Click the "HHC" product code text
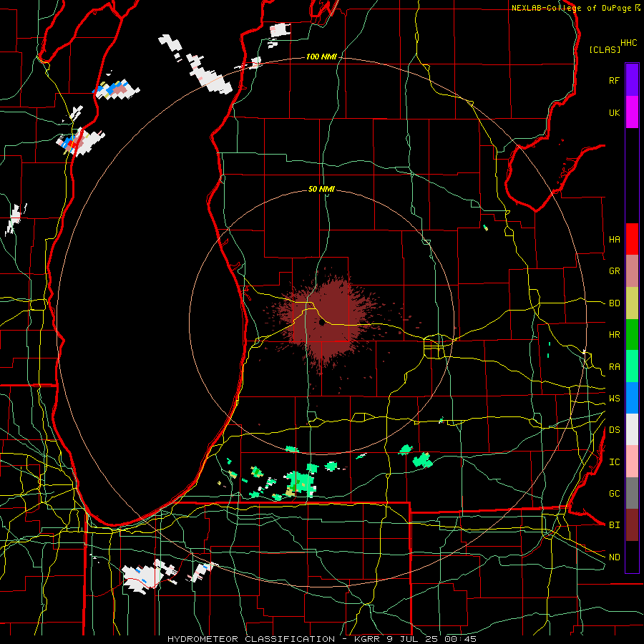The height and width of the screenshot is (644, 644). pos(628,43)
